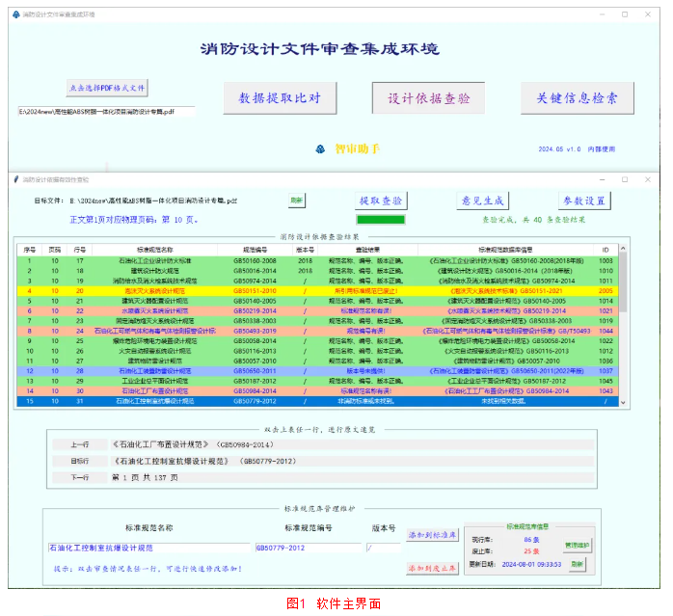
Task: Click the 目标行 text 《石油化工控制室抗爆设计规范》
Action: pyautogui.click(x=170, y=462)
